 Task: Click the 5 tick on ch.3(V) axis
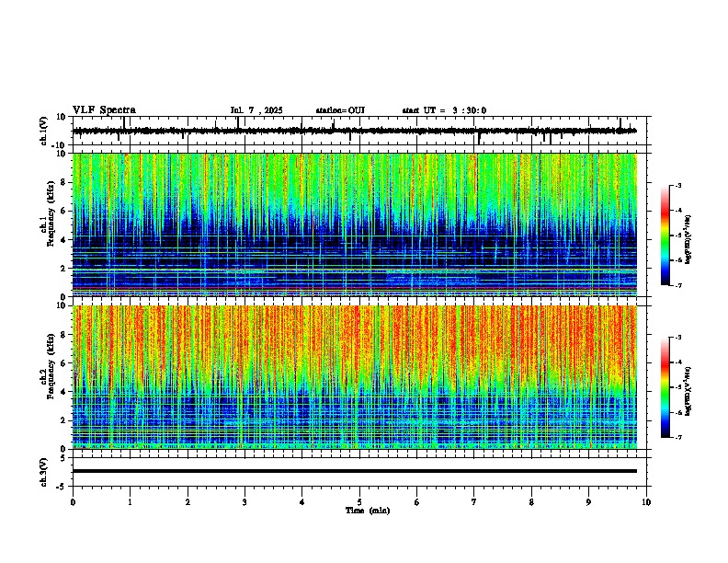[x=64, y=457]
